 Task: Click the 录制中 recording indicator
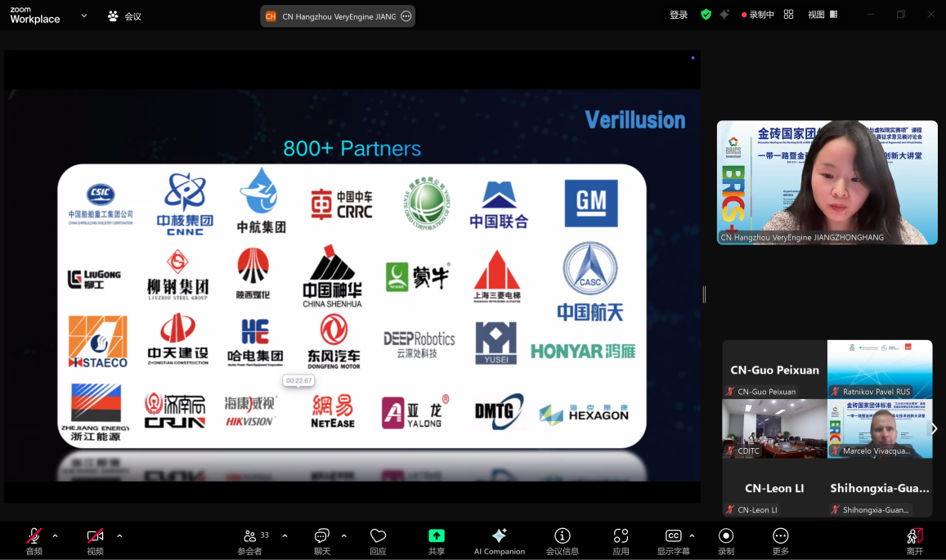click(x=758, y=15)
